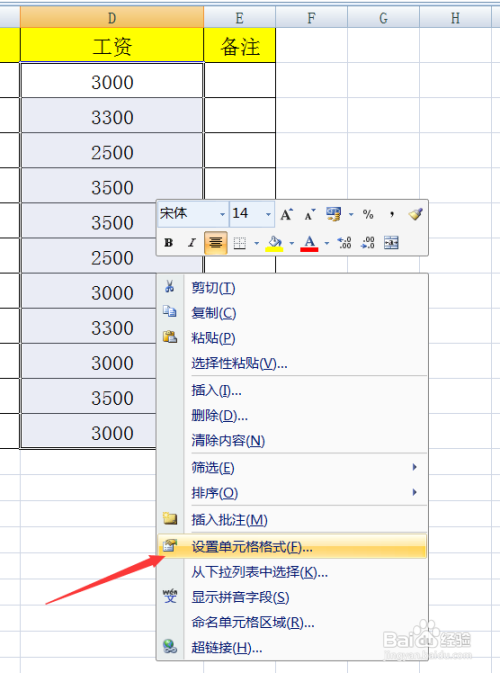The height and width of the screenshot is (673, 500).
Task: Choose 粘贴(P) from context menu
Action: tap(292, 338)
